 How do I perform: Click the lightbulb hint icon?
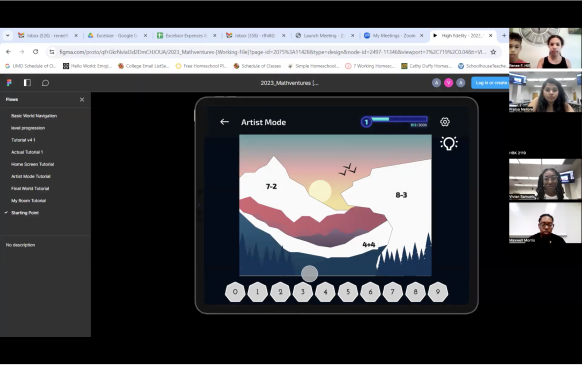point(449,143)
